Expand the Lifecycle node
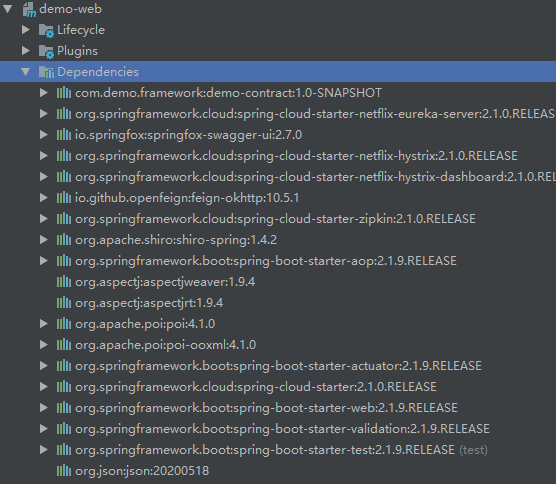Screen dimensions: 556x484 (x=26, y=30)
